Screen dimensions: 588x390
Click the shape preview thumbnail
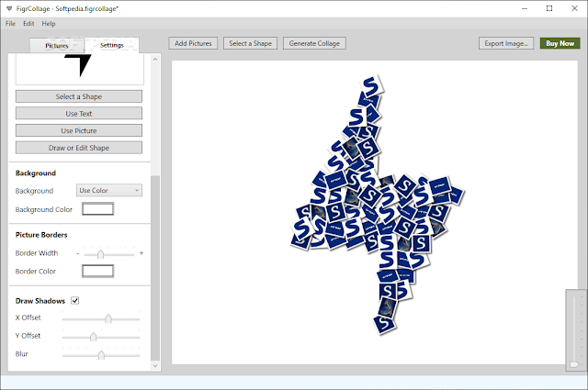click(80, 70)
